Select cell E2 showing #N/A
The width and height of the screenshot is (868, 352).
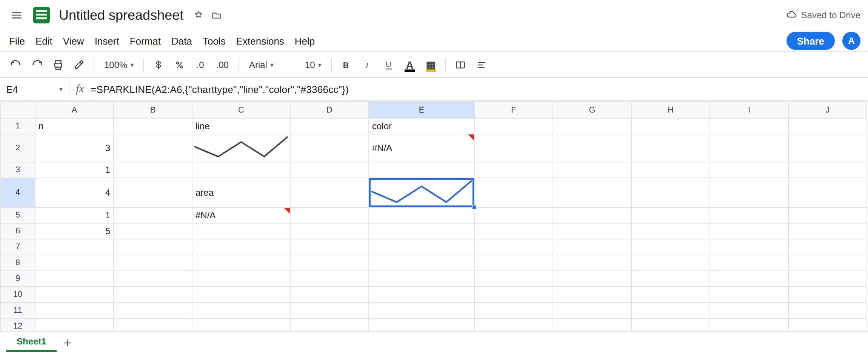point(422,148)
